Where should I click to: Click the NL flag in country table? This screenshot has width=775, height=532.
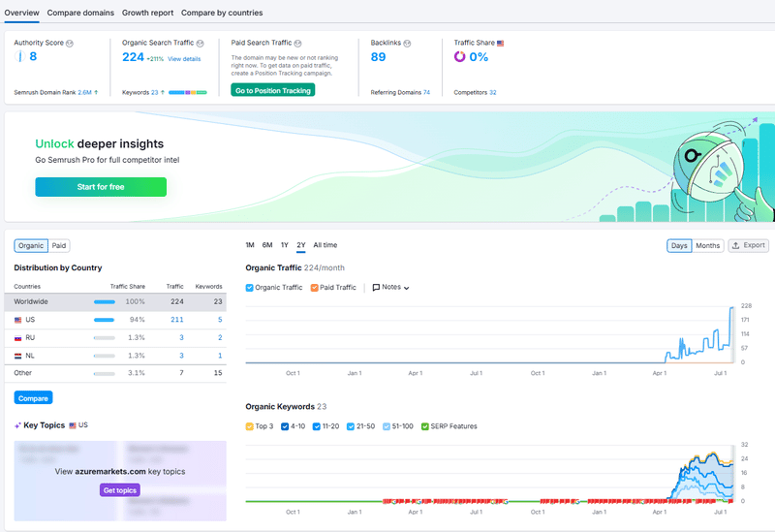point(17,356)
